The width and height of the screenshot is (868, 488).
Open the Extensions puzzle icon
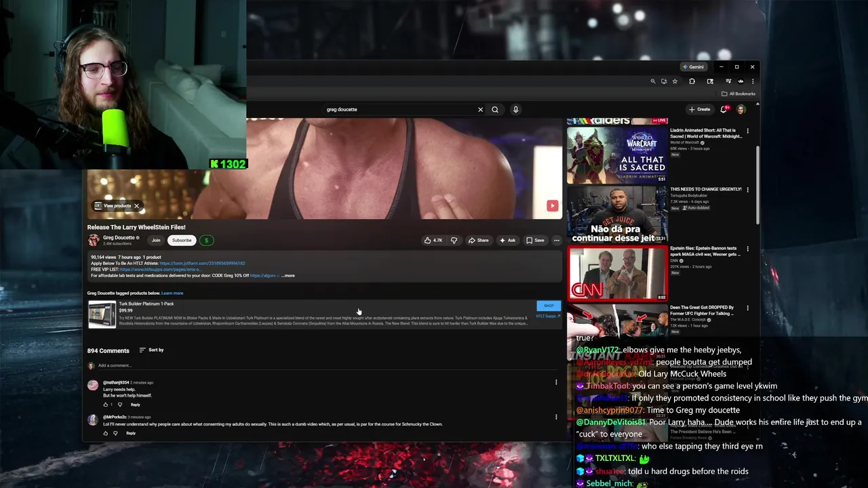pos(692,81)
